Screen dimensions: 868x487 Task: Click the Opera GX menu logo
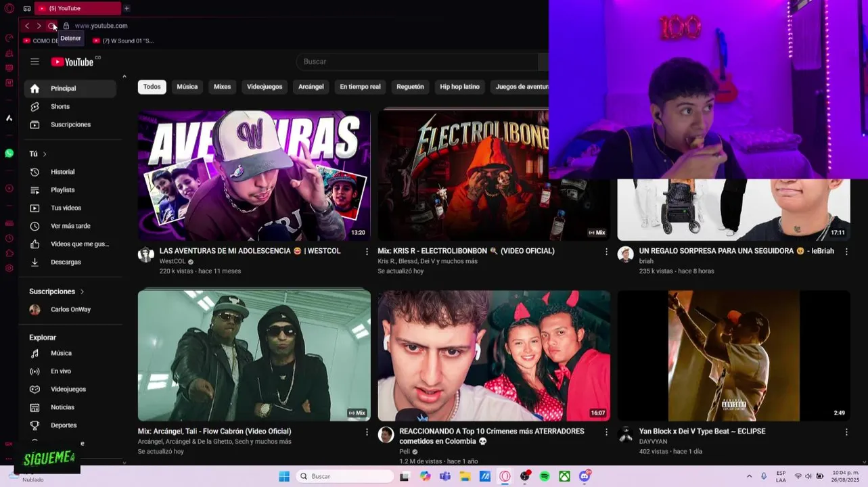click(9, 9)
